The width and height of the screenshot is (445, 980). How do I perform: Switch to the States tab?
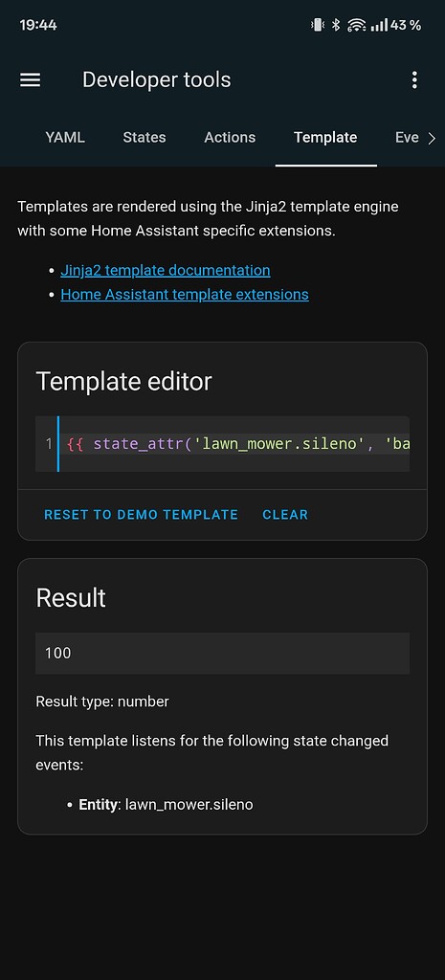click(145, 138)
